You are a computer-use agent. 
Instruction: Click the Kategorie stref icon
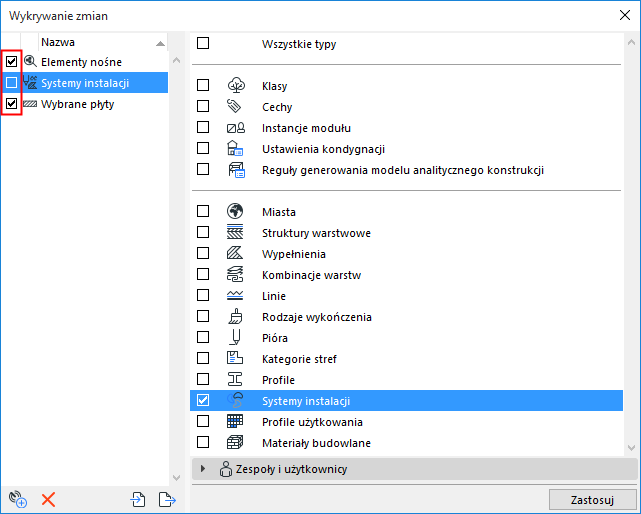[235, 358]
